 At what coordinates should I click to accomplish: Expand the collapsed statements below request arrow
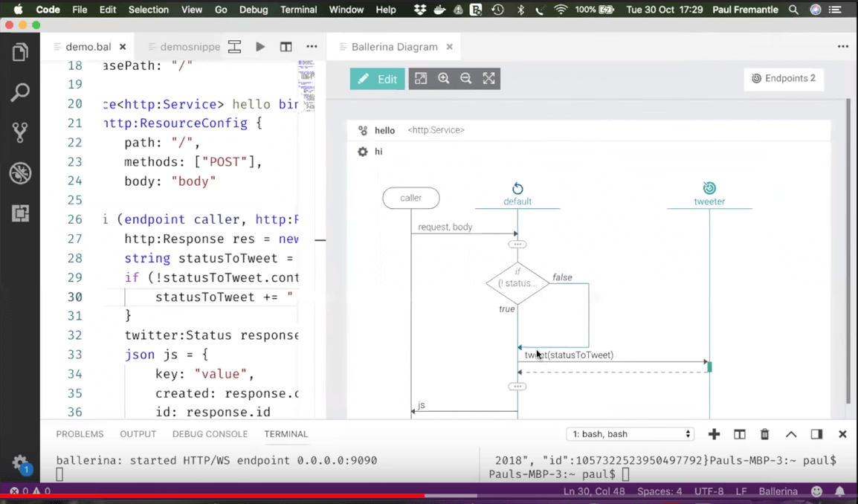(517, 244)
